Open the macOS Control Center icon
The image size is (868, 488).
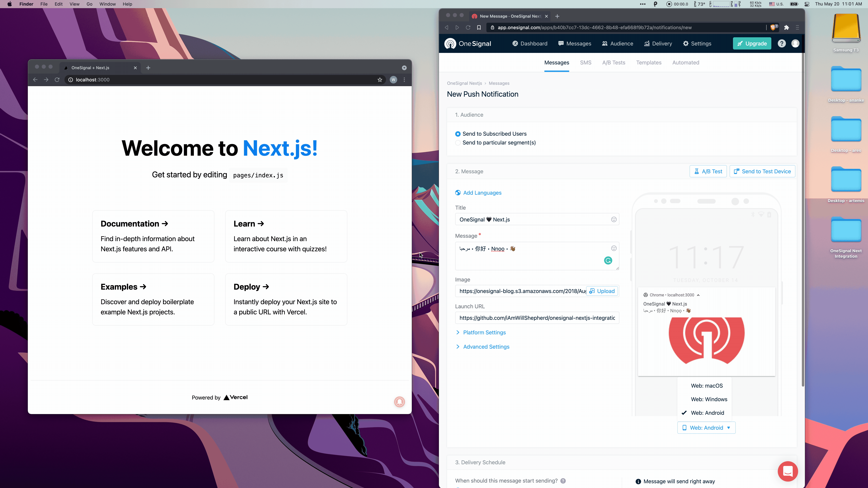[807, 4]
